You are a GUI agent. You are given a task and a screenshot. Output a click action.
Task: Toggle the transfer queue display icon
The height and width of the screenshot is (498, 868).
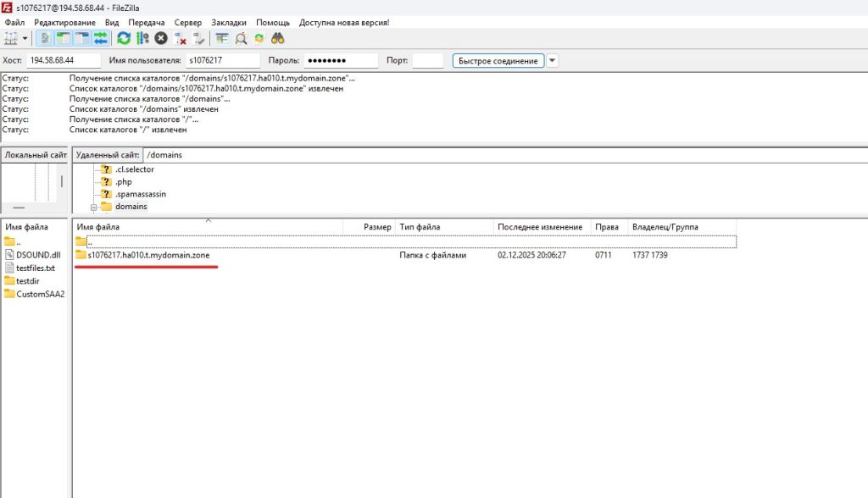[x=101, y=38]
